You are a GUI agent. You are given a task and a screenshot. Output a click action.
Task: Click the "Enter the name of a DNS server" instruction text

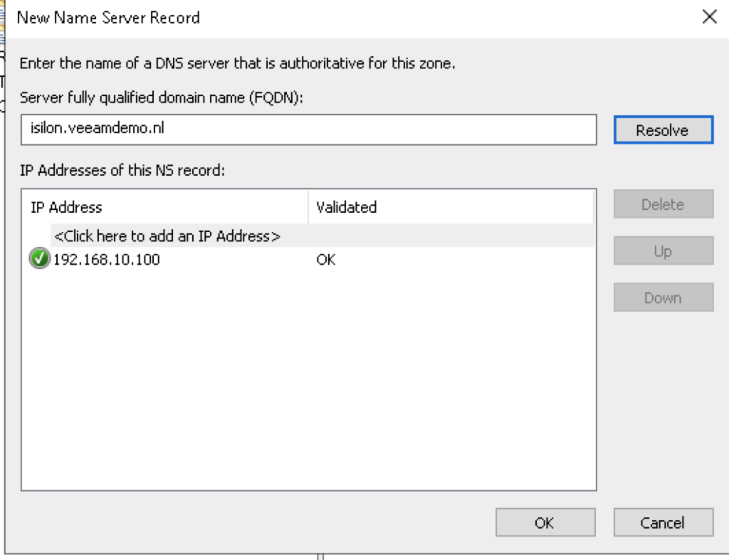point(237,63)
